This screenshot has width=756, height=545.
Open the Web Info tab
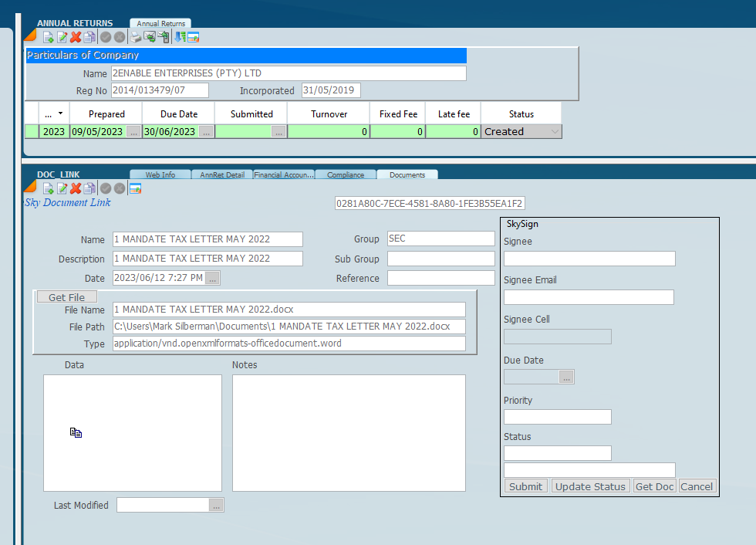(x=160, y=175)
